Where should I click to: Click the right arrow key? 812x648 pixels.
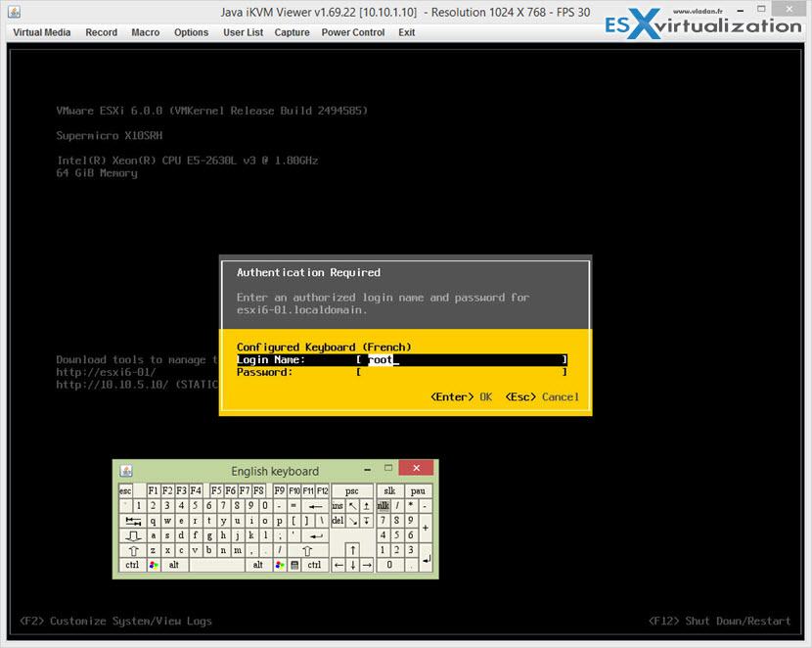click(367, 565)
